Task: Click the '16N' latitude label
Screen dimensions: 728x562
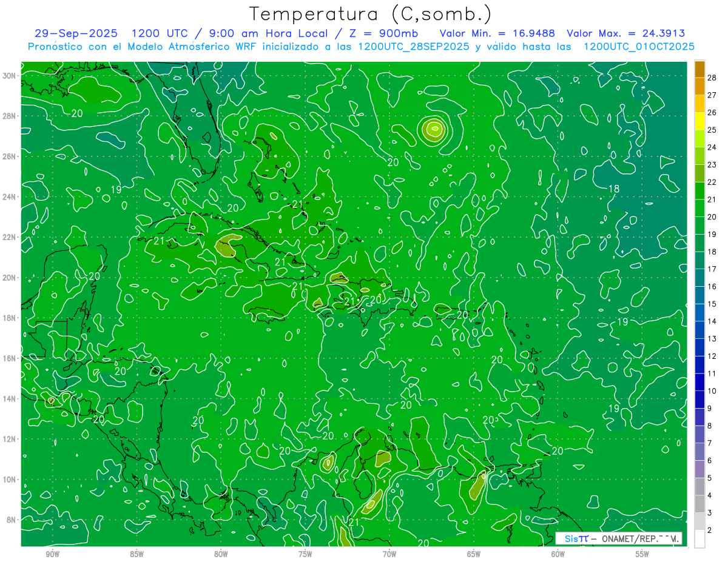Action: [9, 358]
